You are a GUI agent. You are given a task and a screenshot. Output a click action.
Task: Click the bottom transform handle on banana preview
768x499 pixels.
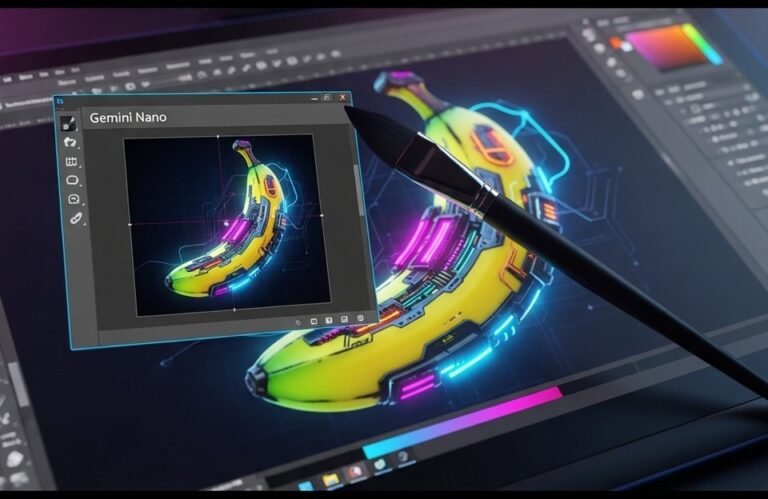point(233,310)
